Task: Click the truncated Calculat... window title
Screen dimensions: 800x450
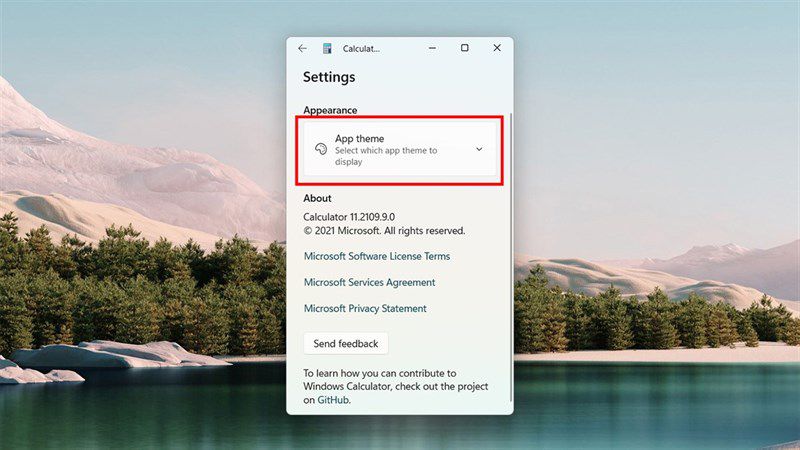Action: point(361,48)
